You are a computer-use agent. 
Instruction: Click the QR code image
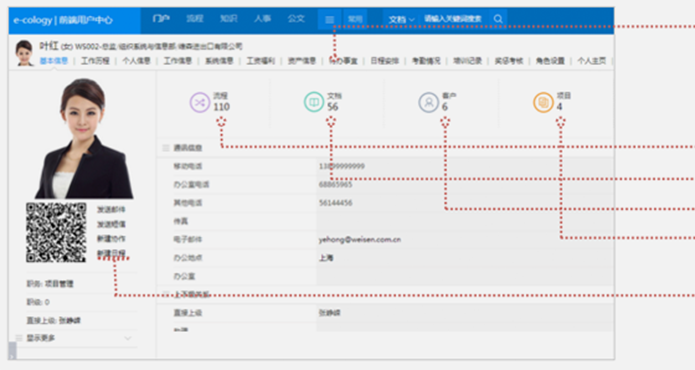56,232
